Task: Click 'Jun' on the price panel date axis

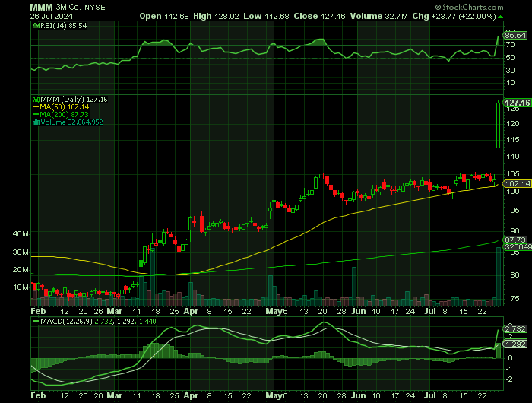Action: pos(358,311)
